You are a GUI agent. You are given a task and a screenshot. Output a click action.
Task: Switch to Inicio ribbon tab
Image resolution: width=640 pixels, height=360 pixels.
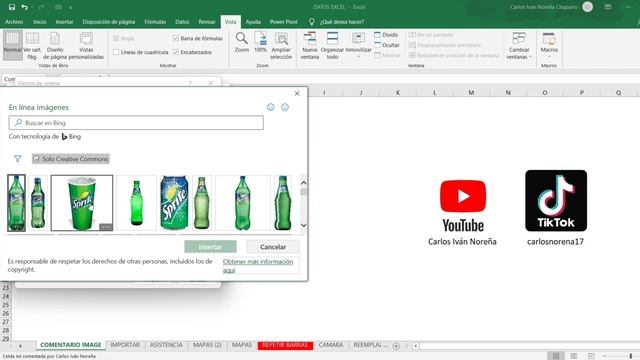40,22
